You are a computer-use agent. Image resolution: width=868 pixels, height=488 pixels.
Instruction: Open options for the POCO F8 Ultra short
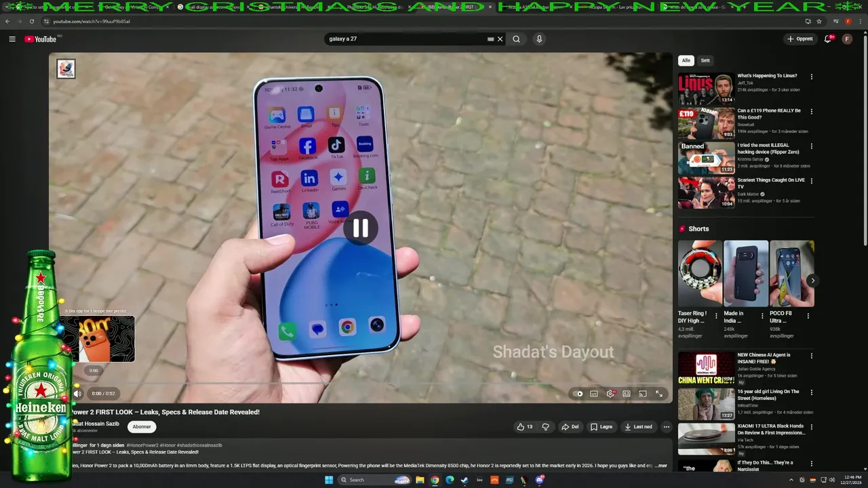coord(808,316)
